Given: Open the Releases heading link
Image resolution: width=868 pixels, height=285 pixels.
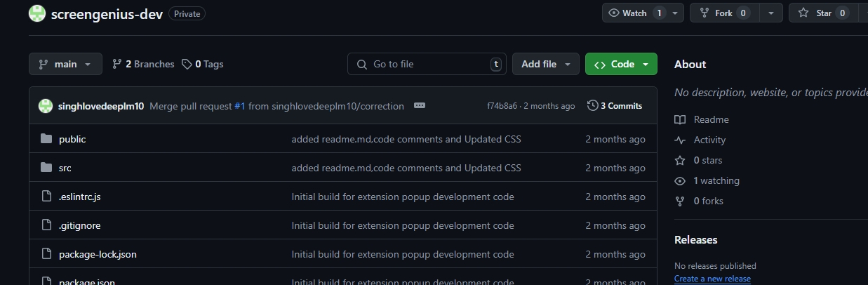Looking at the screenshot, I should click(x=695, y=239).
